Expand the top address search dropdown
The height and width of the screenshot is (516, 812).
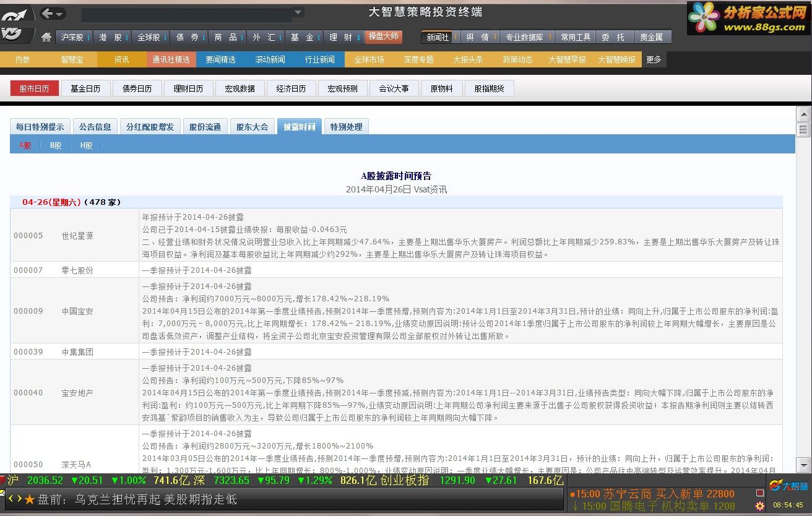pos(298,13)
